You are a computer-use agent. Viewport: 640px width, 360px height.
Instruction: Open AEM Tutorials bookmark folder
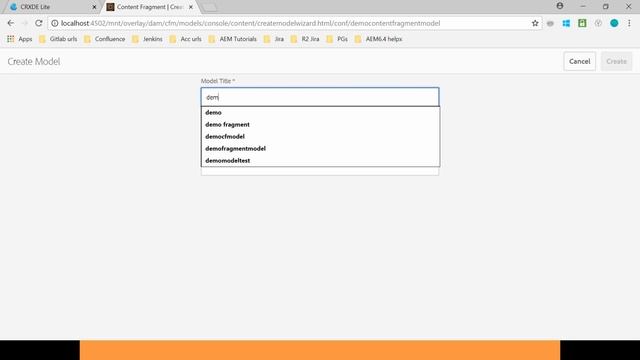tap(233, 39)
